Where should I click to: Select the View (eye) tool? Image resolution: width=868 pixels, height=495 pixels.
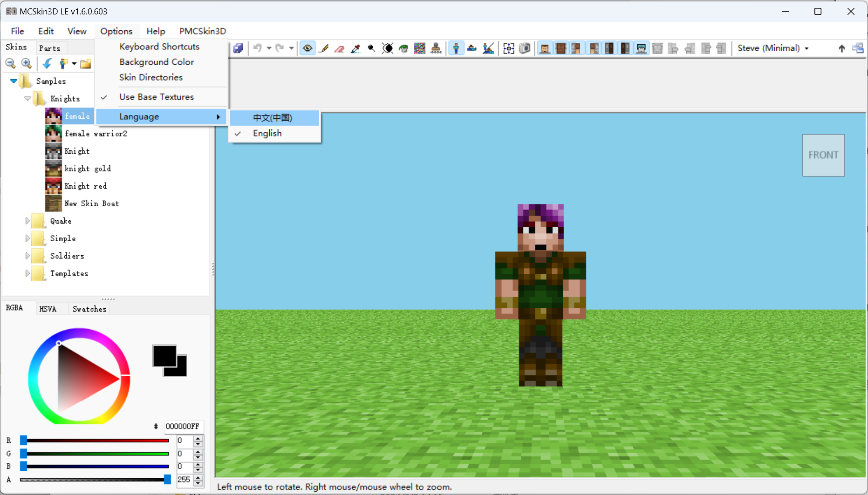coord(308,48)
